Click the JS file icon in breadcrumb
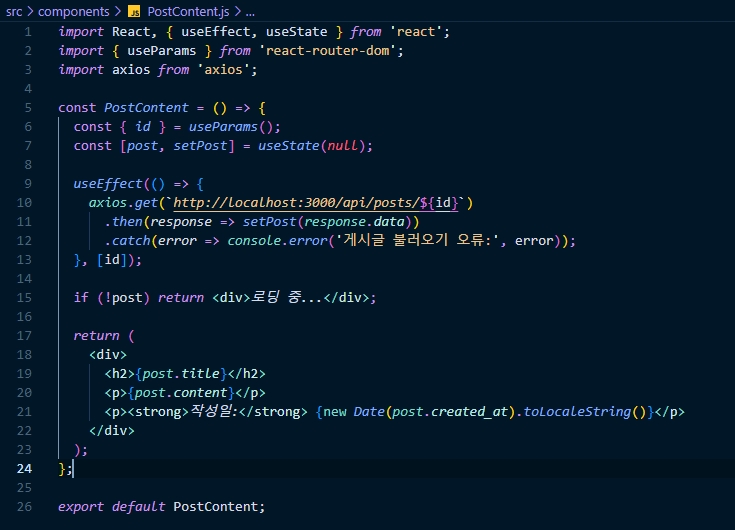Viewport: 735px width, 530px height. point(134,12)
